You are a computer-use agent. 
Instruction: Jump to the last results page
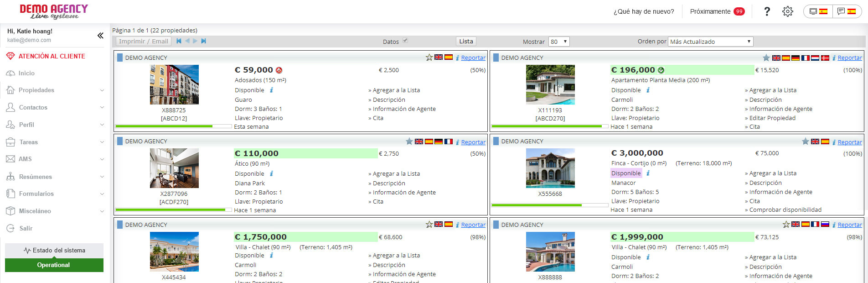pos(203,41)
